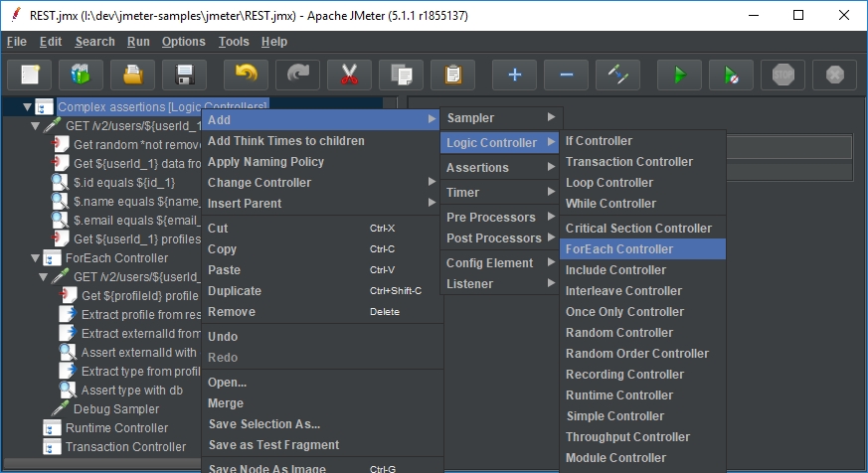
Task: Click Duplicate in context menu
Action: tap(322, 290)
